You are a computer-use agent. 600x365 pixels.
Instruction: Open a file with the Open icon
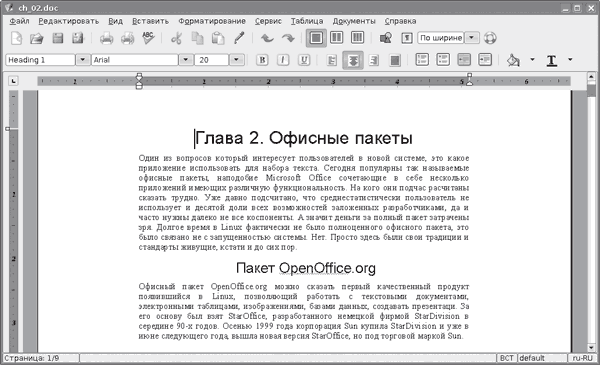37,38
